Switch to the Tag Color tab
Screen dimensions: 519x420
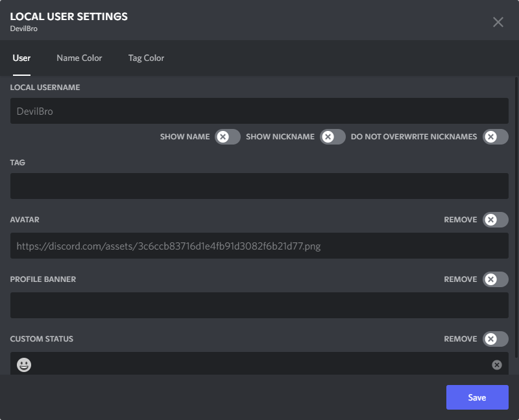coord(146,58)
